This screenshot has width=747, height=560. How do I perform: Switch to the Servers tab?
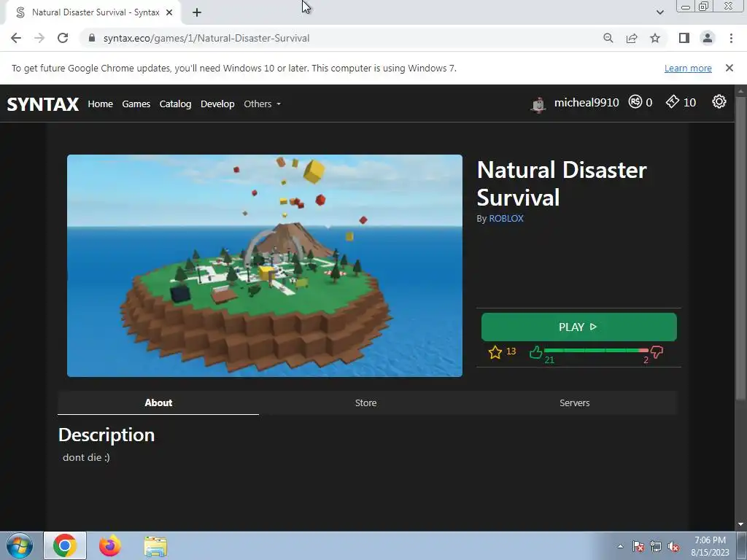click(x=575, y=402)
